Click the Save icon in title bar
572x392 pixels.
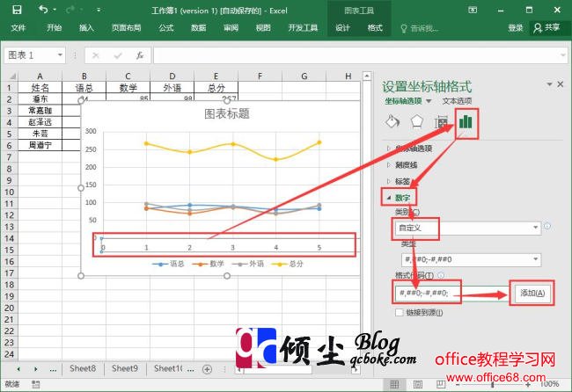point(17,10)
